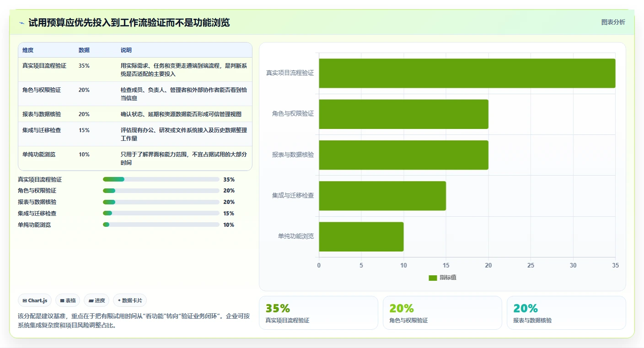Click the 报表与数据核验 progress bar

161,202
